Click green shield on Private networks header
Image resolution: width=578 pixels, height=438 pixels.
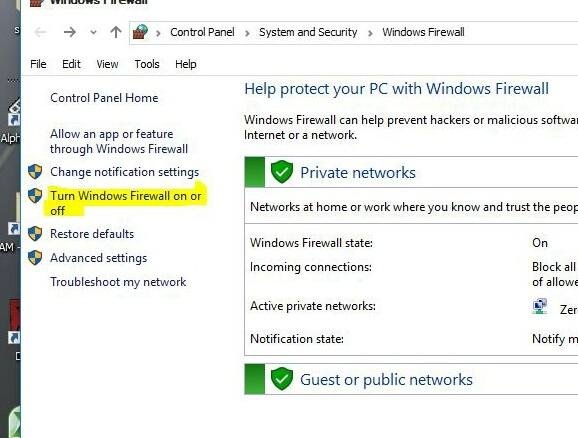click(x=282, y=172)
